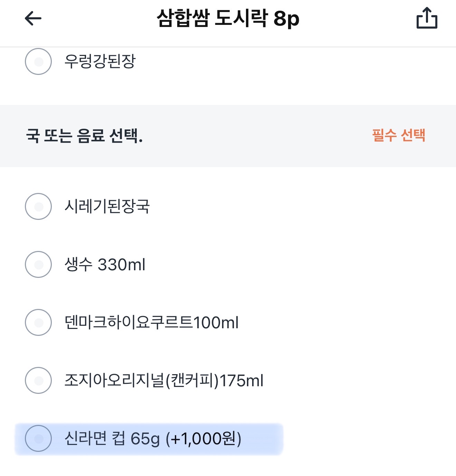Image resolution: width=456 pixels, height=476 pixels.
Task: Select 조지아오리지널(캔커피)175ml radio circle
Action: [38, 380]
